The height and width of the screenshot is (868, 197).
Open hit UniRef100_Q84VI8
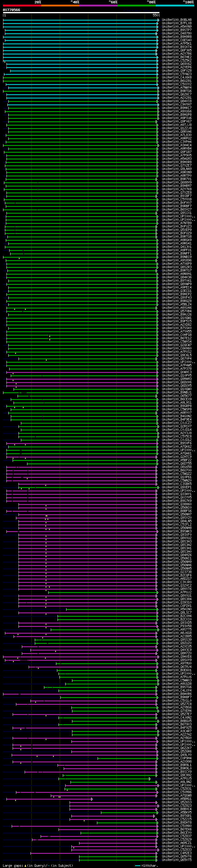coord(176,101)
